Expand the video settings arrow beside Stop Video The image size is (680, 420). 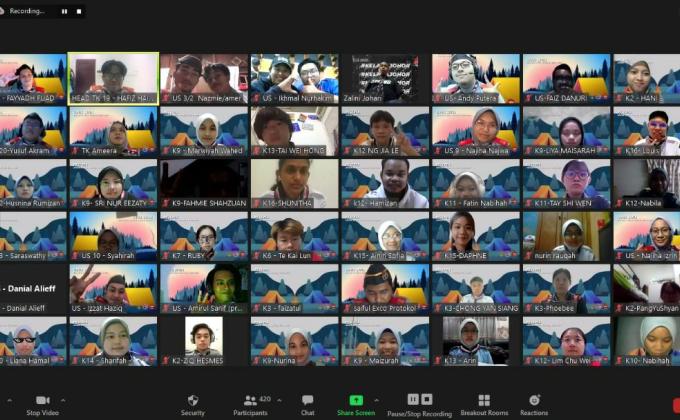(x=66, y=399)
